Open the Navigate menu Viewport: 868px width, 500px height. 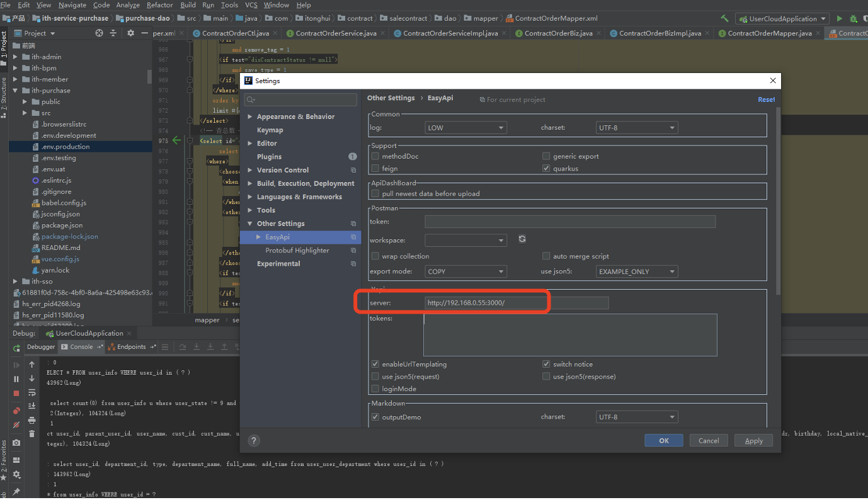pyautogui.click(x=72, y=5)
